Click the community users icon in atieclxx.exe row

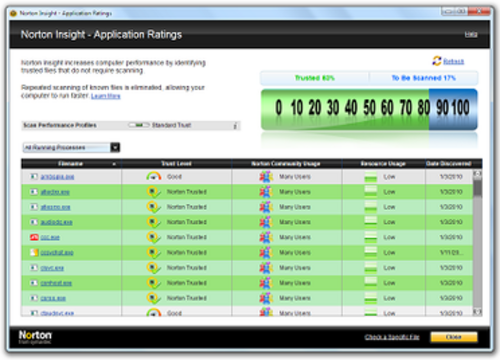(x=266, y=192)
